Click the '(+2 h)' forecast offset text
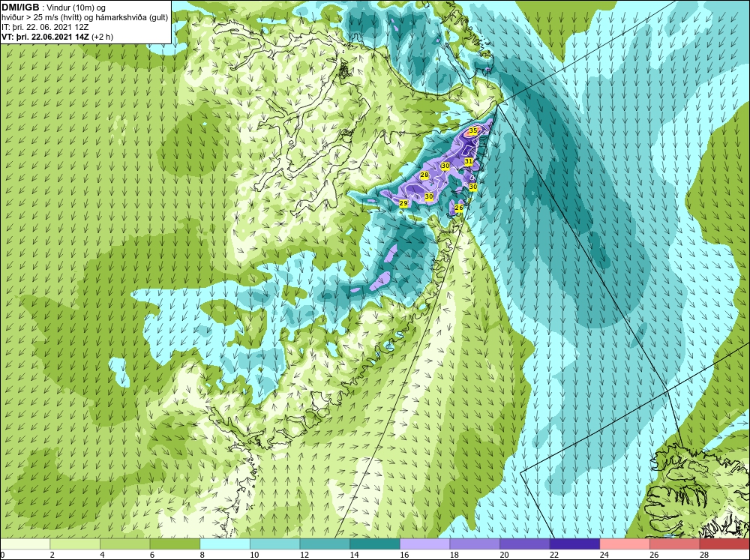 (x=102, y=37)
